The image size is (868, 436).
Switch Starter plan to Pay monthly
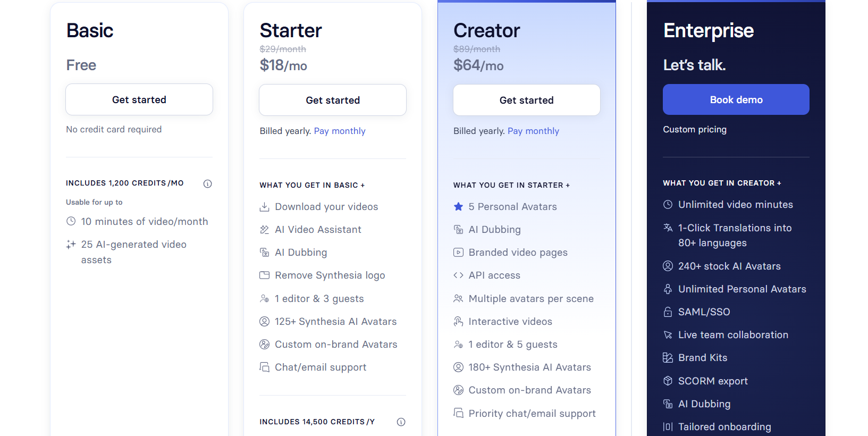tap(340, 131)
